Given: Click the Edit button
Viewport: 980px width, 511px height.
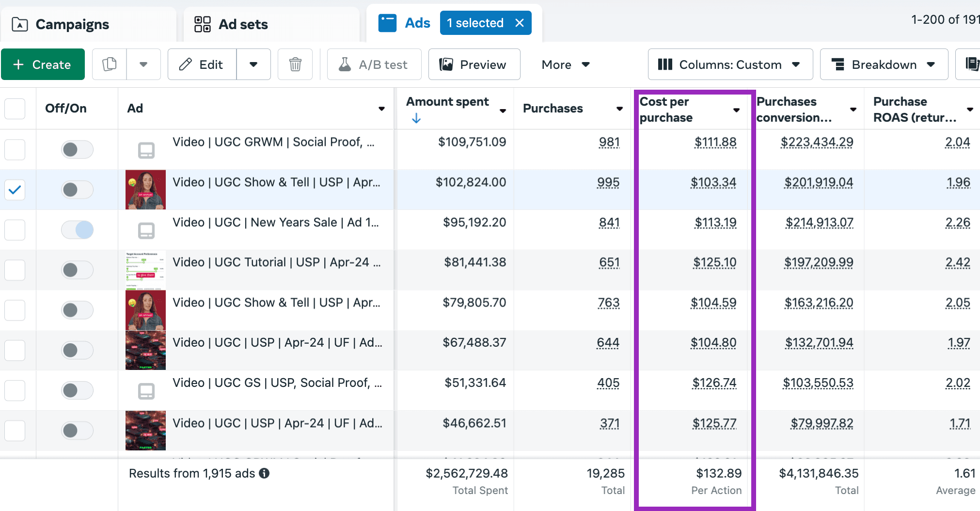Looking at the screenshot, I should [x=202, y=64].
